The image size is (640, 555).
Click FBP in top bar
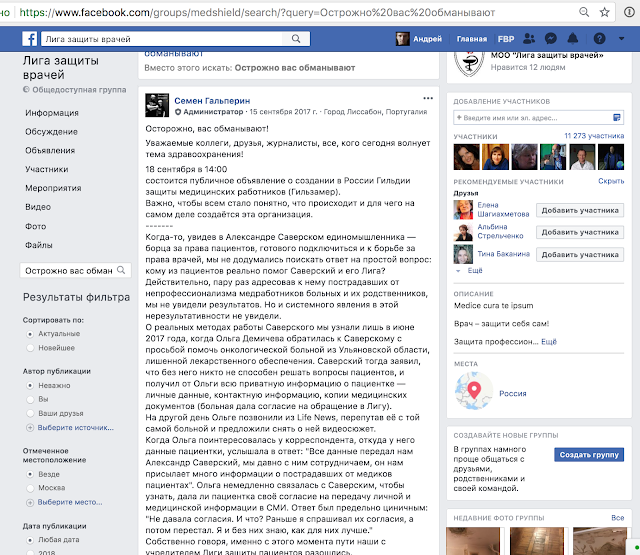tap(506, 39)
